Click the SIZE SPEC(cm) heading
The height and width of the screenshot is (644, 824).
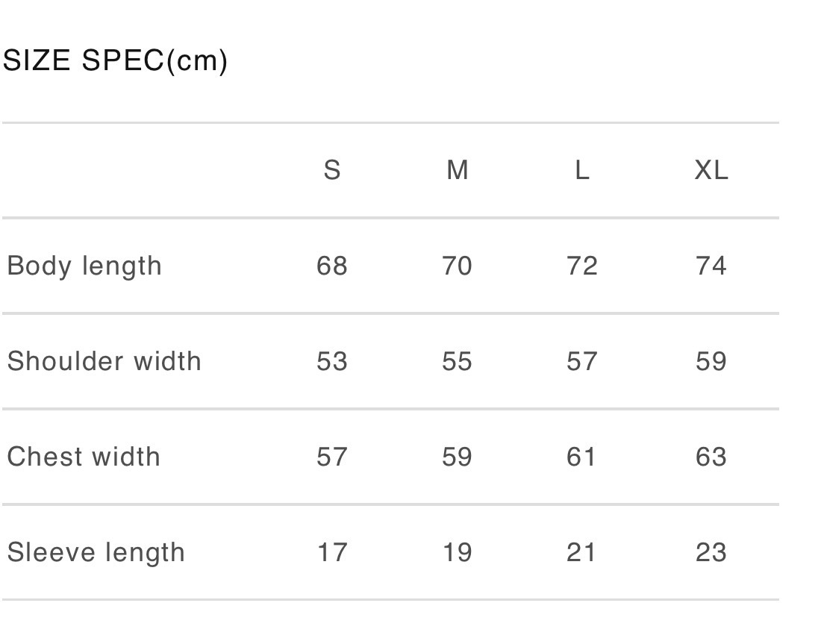(115, 60)
